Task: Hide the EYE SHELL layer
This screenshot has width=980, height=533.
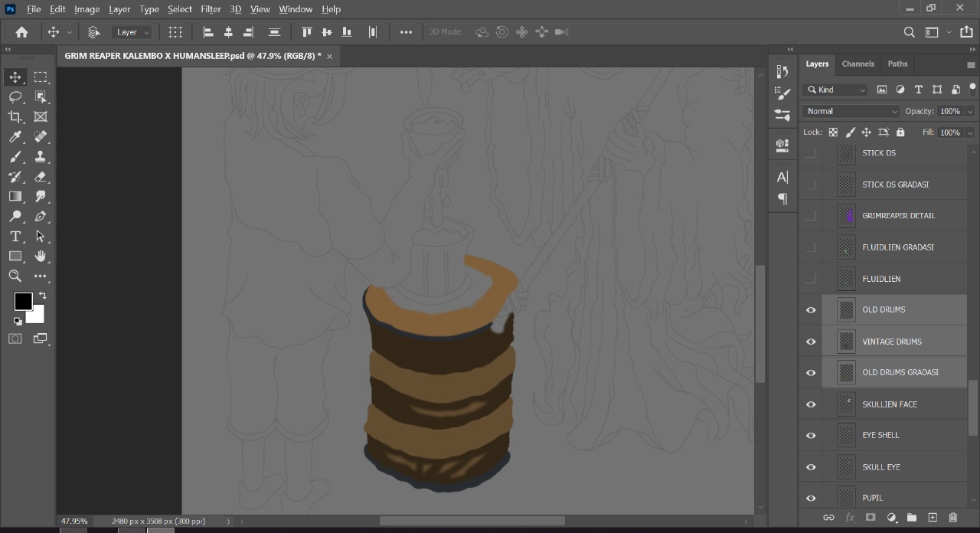Action: 811,436
